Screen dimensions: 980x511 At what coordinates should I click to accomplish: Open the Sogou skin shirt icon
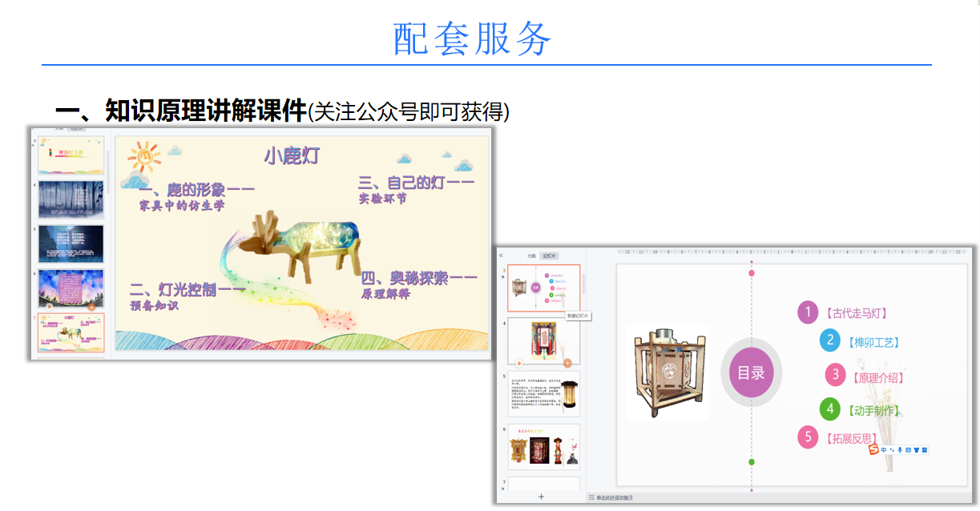(x=916, y=450)
